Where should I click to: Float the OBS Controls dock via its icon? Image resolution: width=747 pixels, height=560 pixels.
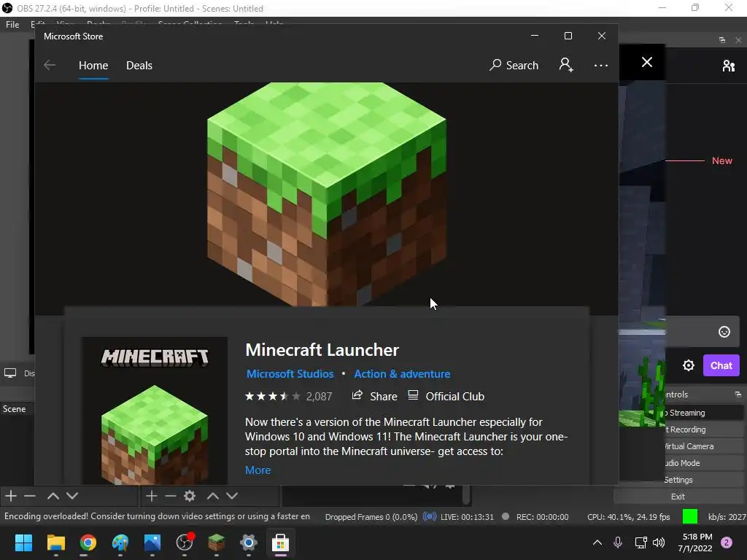pos(738,394)
